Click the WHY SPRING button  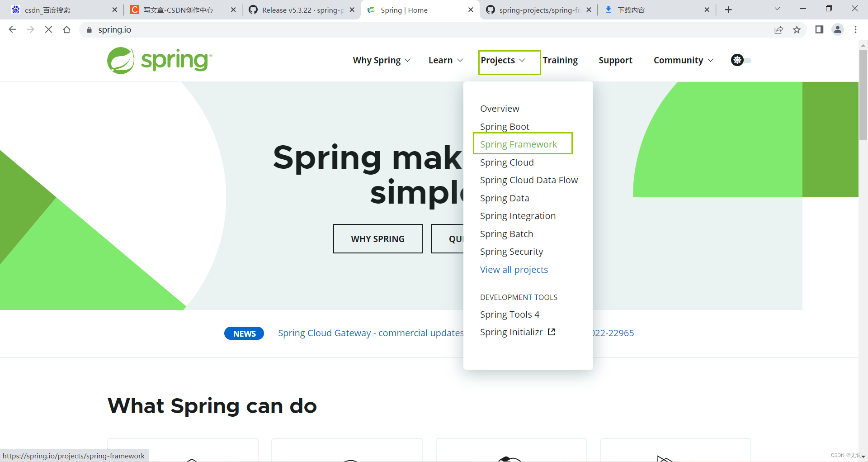point(377,238)
